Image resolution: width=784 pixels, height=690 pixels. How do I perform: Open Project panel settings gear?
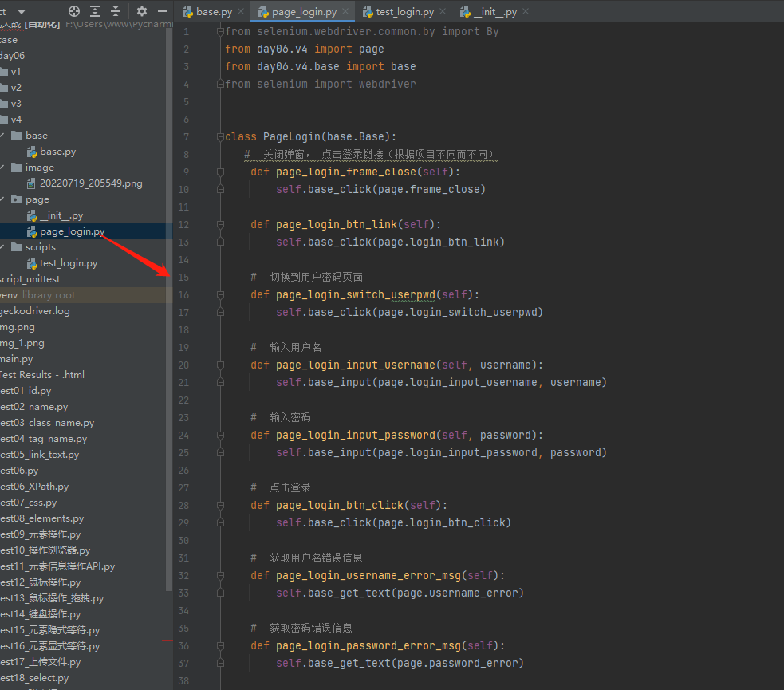click(142, 11)
